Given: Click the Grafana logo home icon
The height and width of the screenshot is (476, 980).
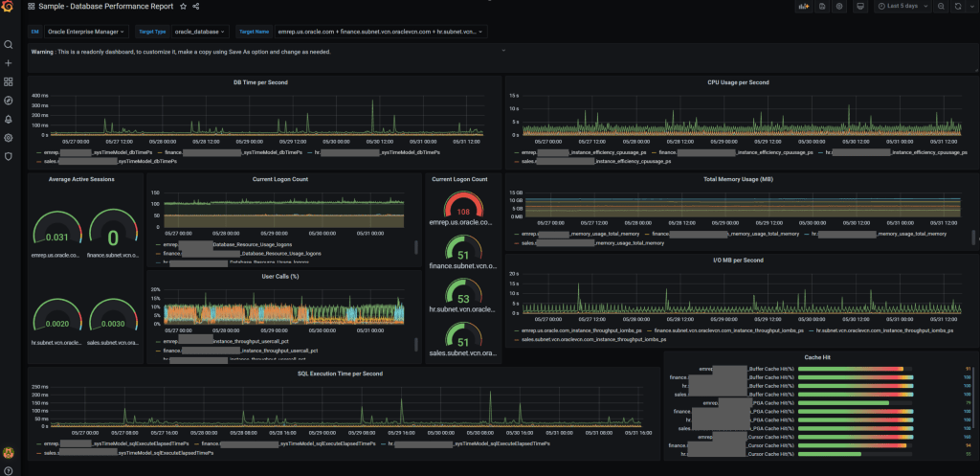Looking at the screenshot, I should (x=9, y=7).
